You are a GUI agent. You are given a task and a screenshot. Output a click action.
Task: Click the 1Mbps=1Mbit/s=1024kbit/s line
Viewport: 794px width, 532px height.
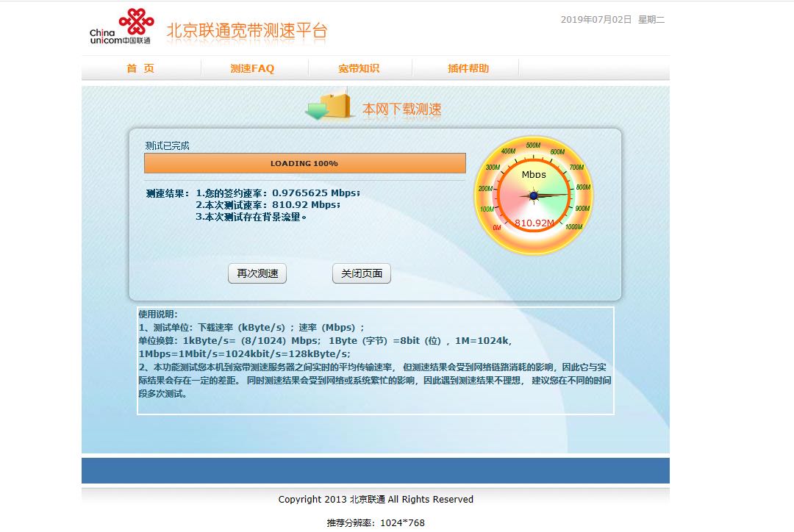pyautogui.click(x=244, y=354)
